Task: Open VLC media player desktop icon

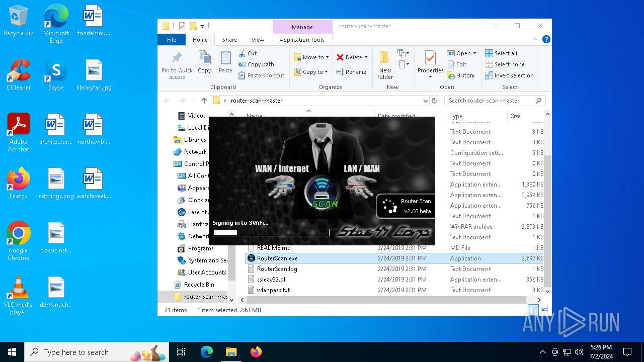Action: 18,296
